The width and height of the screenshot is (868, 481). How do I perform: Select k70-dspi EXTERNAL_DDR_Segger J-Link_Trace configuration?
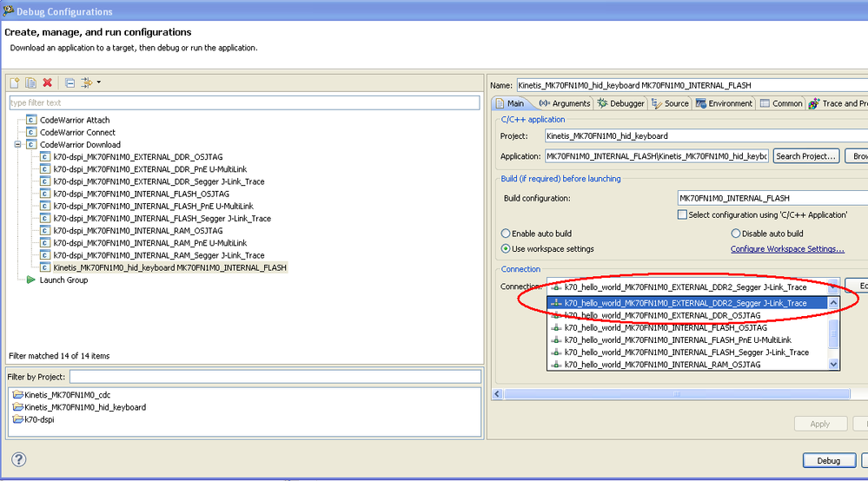tap(159, 182)
